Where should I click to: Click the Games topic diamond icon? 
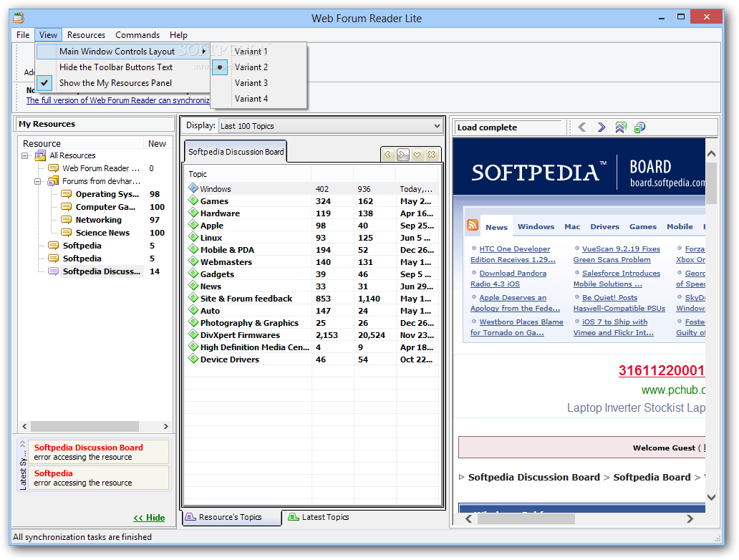[193, 201]
